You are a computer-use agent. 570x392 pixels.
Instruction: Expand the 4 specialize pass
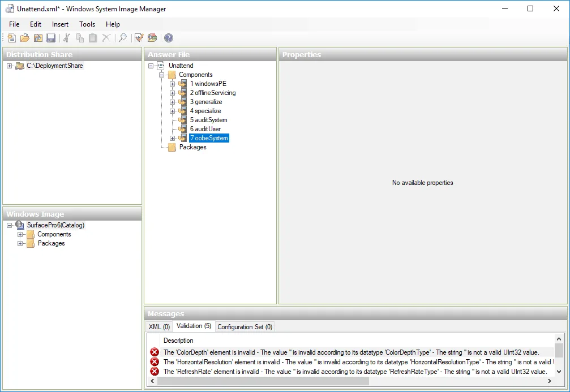172,111
